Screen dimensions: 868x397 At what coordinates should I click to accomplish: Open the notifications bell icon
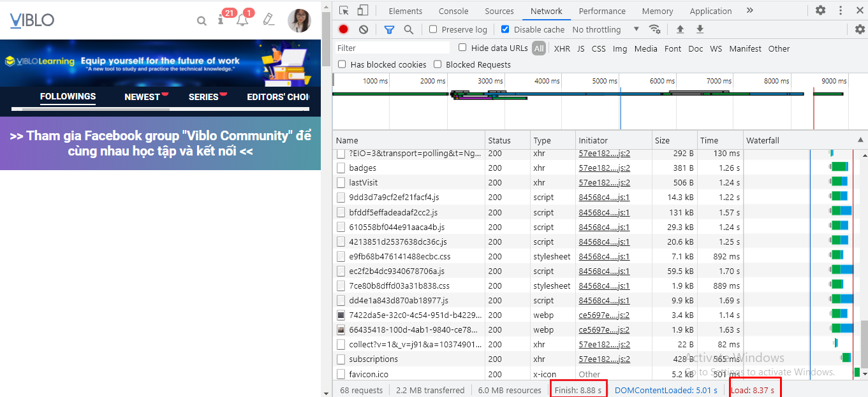(x=242, y=20)
